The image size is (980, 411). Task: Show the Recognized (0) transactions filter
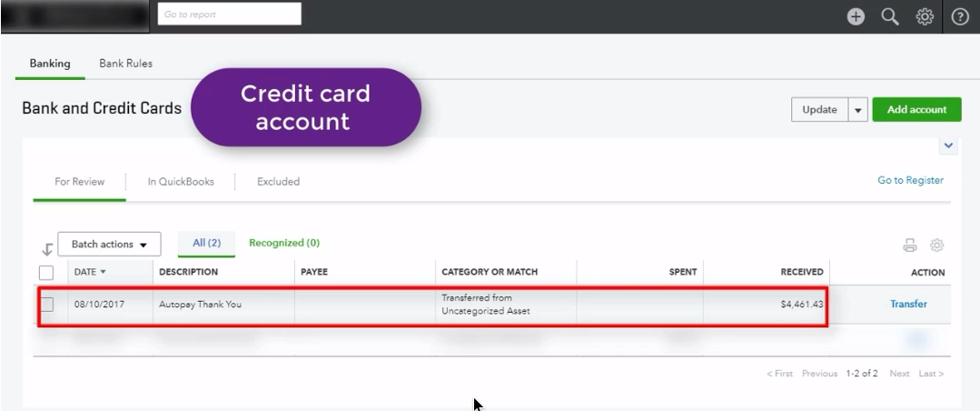[284, 243]
